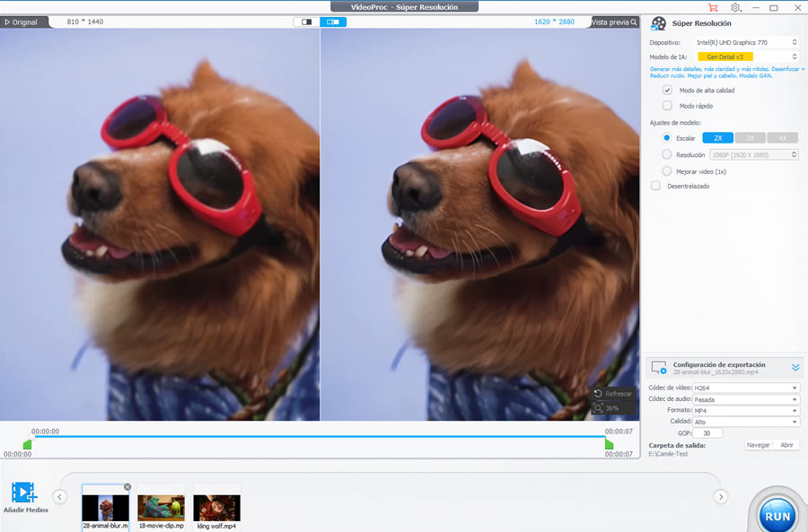The width and height of the screenshot is (808, 532).
Task: Open the shopping cart icon in title bar
Action: [713, 8]
